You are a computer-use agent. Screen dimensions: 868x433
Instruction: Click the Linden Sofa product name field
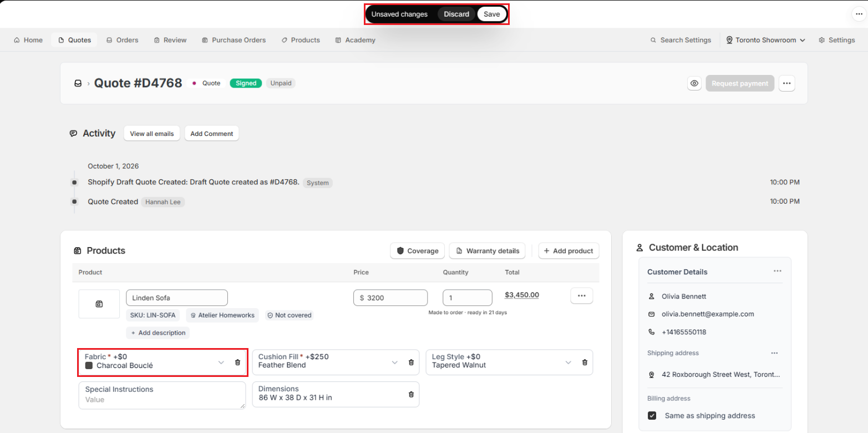tap(177, 298)
